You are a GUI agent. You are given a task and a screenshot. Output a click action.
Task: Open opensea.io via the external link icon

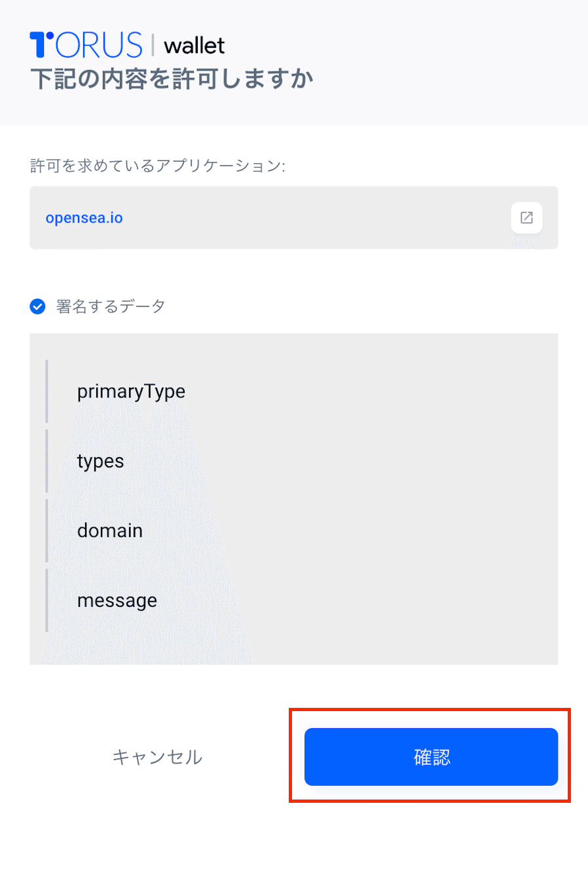pyautogui.click(x=526, y=217)
